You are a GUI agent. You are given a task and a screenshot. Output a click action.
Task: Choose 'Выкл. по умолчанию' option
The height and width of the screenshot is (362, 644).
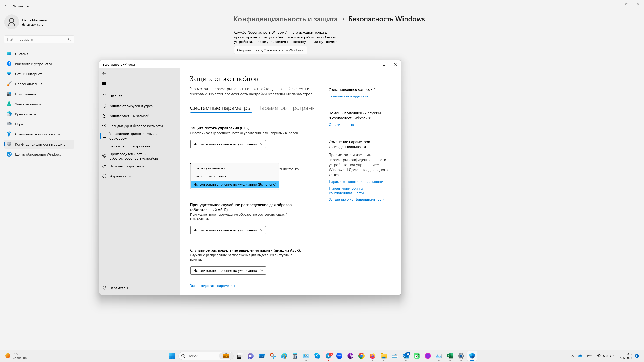point(210,176)
